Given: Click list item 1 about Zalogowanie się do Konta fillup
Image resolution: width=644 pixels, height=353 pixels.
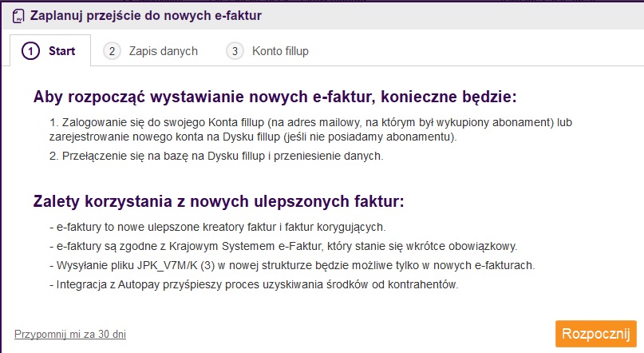Looking at the screenshot, I should pyautogui.click(x=310, y=129).
